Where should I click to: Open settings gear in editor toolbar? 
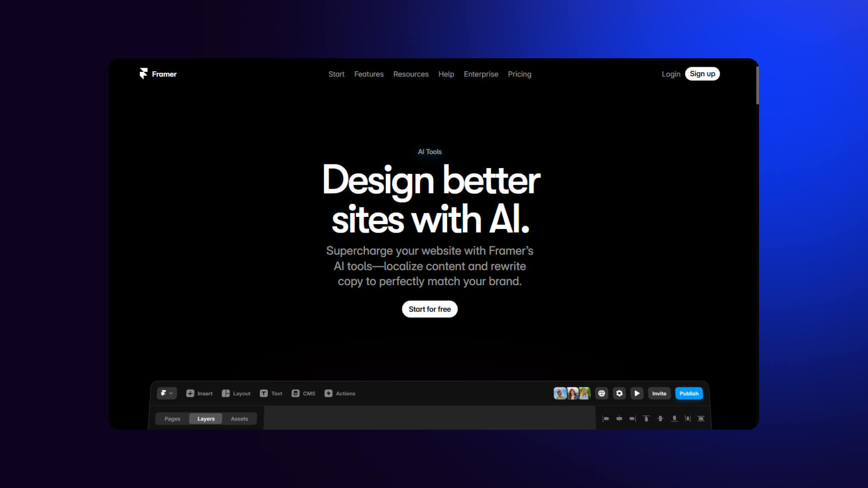click(619, 393)
